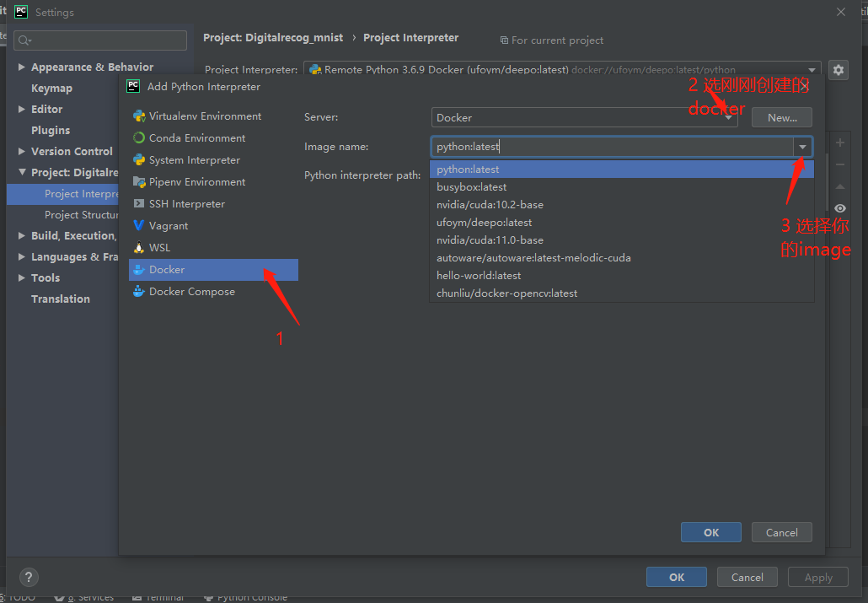Select nvidia/cuda:11.0-base image
Screen dimensions: 868x603
click(622, 240)
